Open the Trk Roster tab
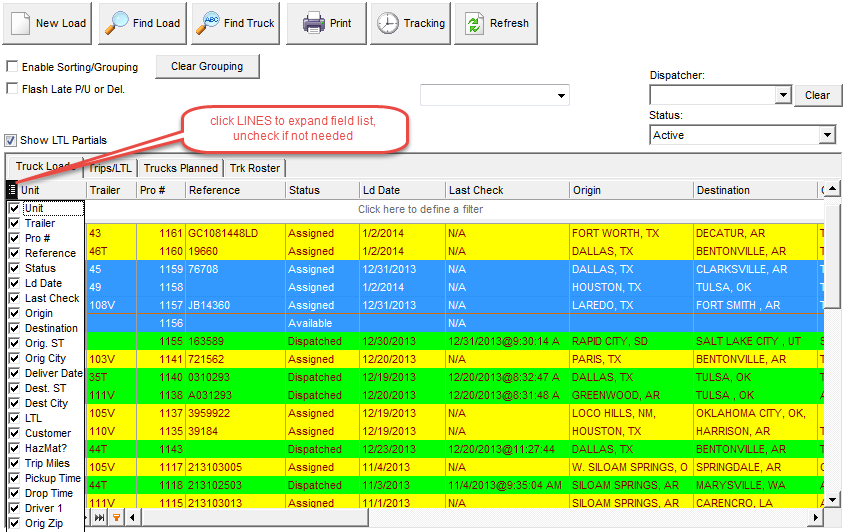The image size is (848, 532). pos(255,168)
